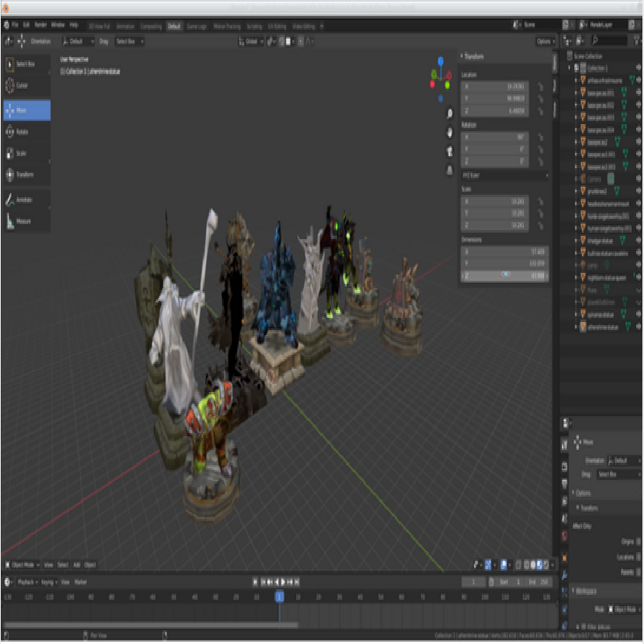Screen dimensions: 644x644
Task: Open the Render properties tab icon
Action: (564, 467)
